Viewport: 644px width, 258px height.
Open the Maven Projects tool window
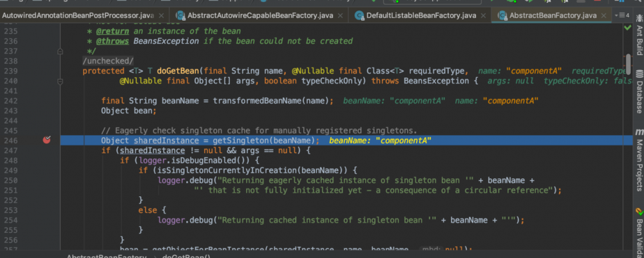(x=639, y=160)
